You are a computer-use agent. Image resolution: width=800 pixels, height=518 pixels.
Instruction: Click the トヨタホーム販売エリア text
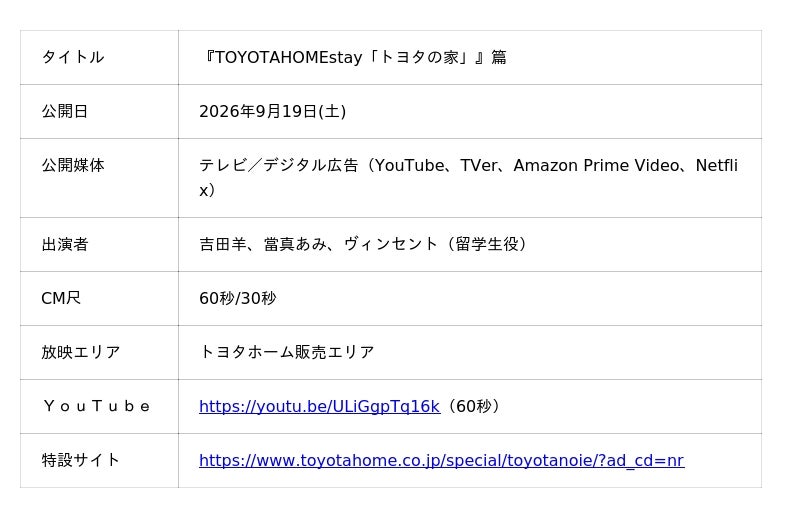coord(287,353)
